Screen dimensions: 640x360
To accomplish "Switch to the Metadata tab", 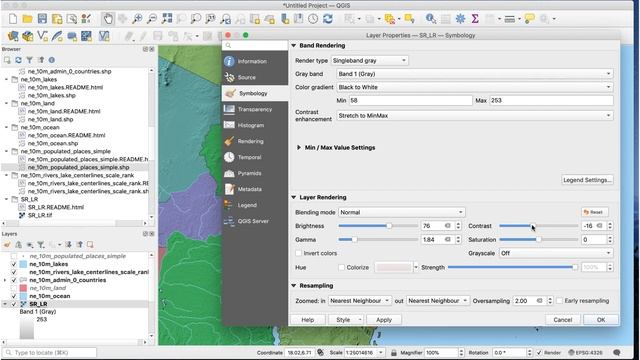I will [x=255, y=189].
